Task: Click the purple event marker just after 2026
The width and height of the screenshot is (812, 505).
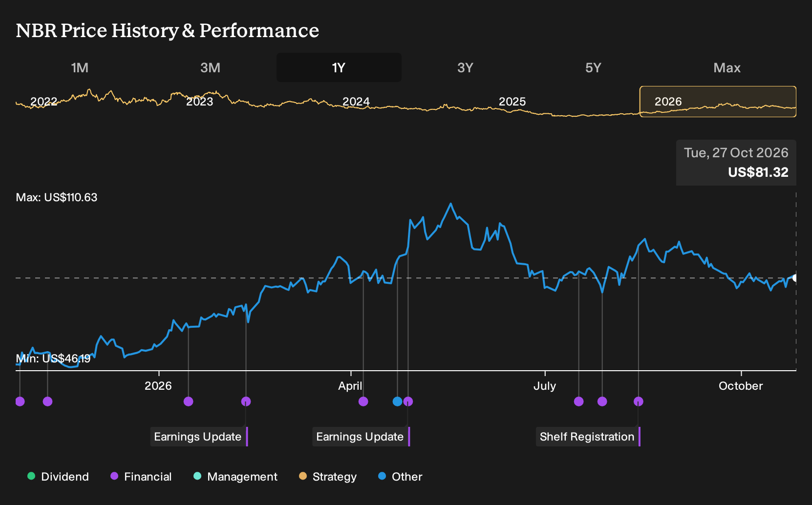Action: tap(189, 401)
